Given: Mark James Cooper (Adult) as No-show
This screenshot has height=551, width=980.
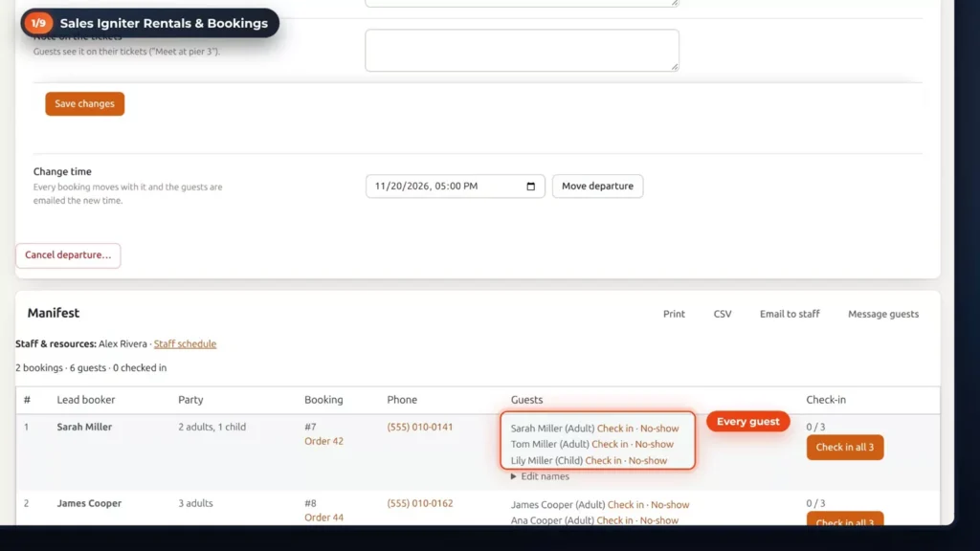Looking at the screenshot, I should [x=670, y=505].
